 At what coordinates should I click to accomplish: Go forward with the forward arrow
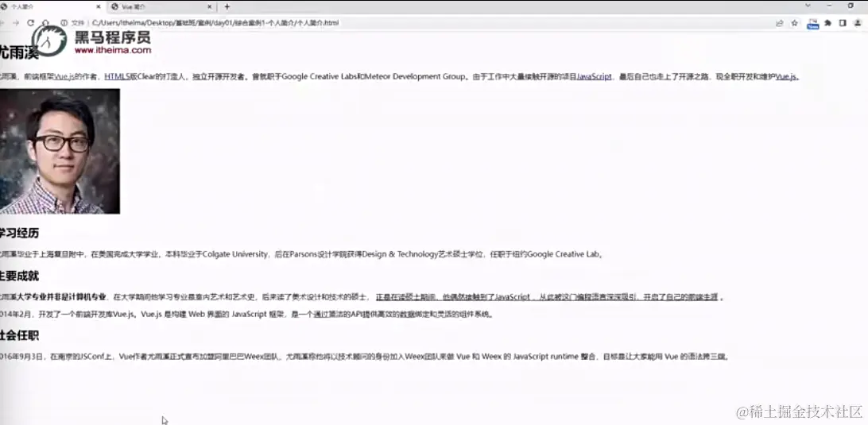tap(16, 23)
